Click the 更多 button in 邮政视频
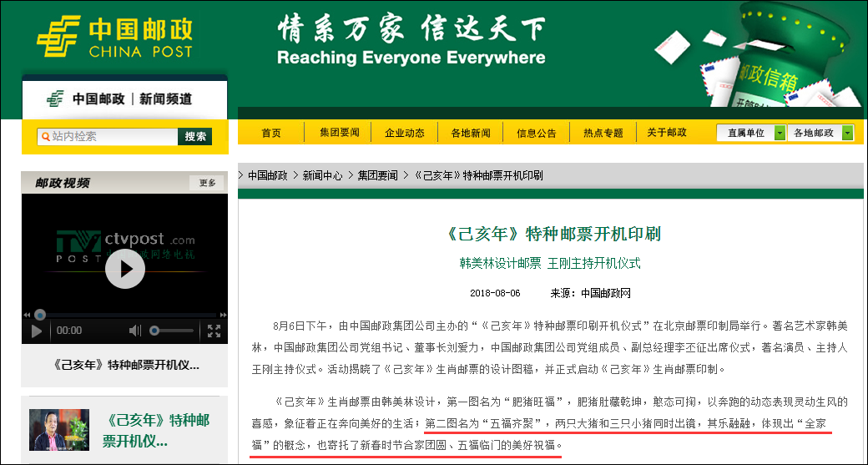 coord(207,183)
